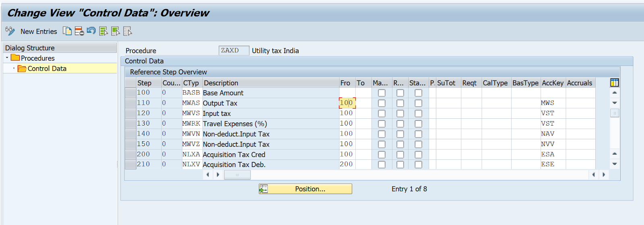The width and height of the screenshot is (644, 225).
Task: Click the Position... button
Action: pyautogui.click(x=305, y=189)
